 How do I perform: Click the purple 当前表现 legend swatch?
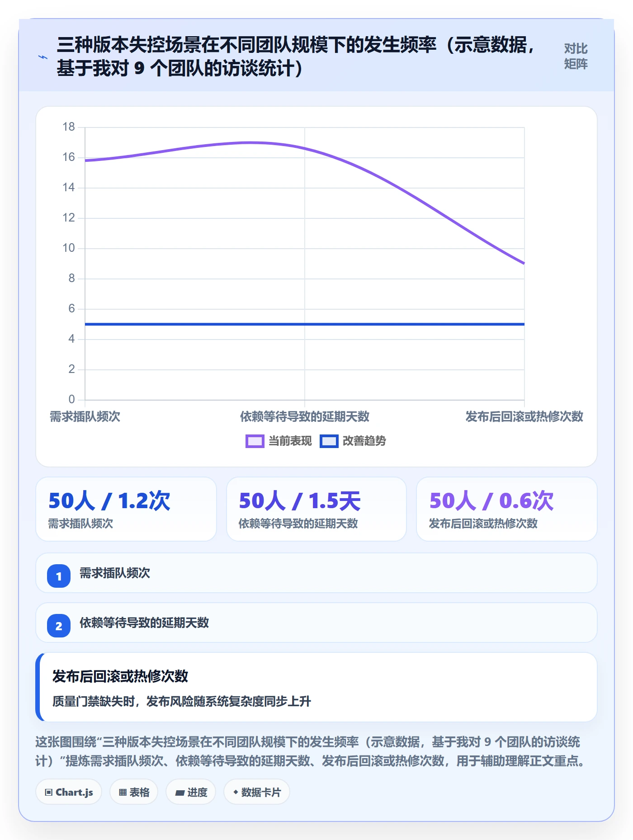tap(255, 441)
